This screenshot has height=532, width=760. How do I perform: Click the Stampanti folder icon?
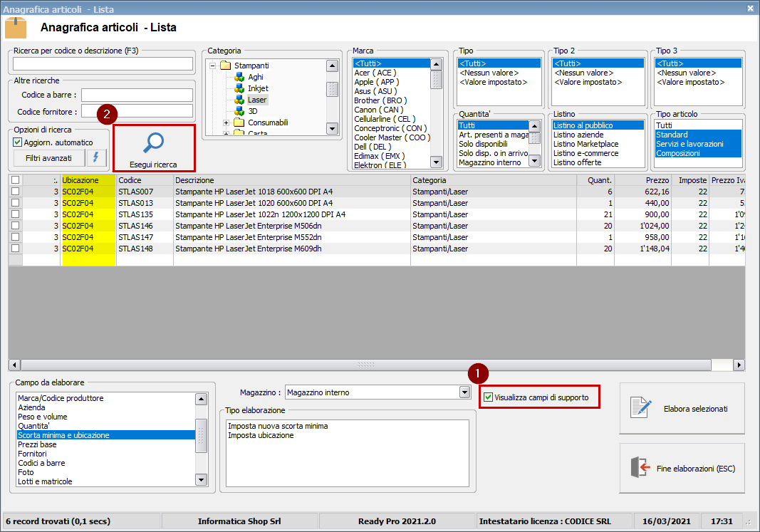pos(225,66)
